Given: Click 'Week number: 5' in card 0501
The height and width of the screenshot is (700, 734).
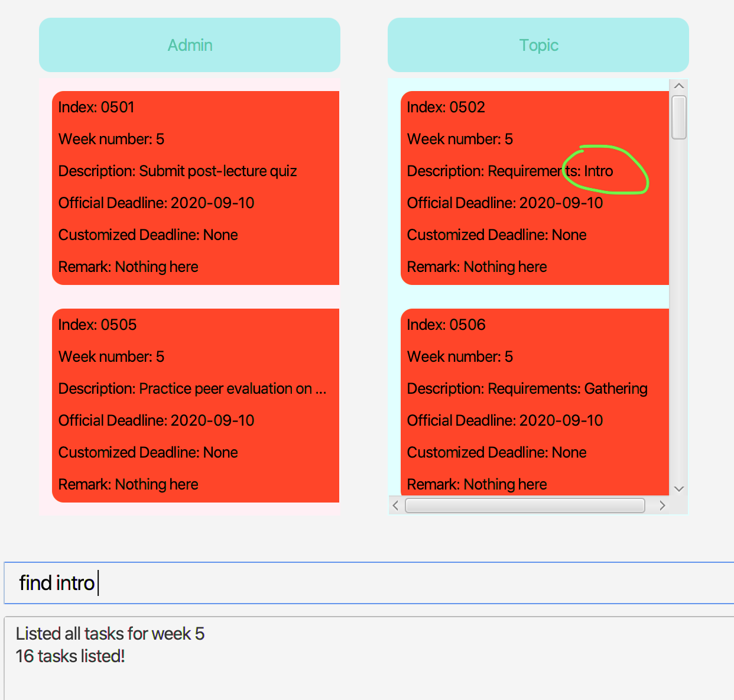Looking at the screenshot, I should (x=111, y=139).
